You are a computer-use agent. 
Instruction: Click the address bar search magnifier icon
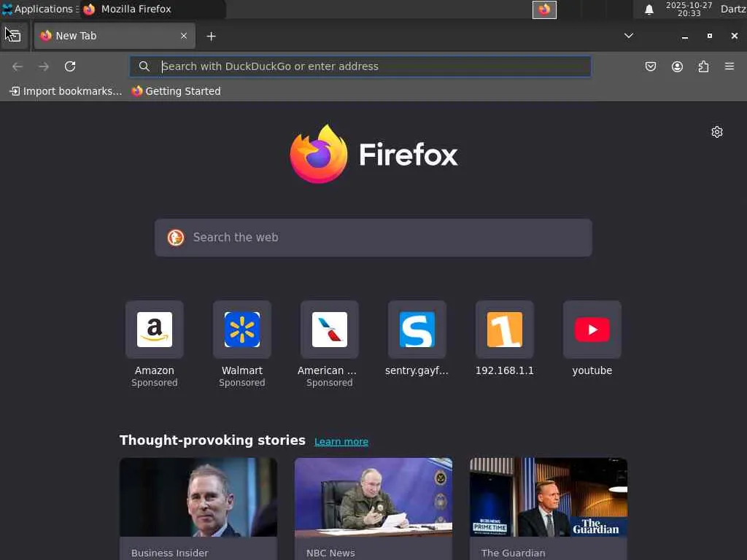[144, 66]
